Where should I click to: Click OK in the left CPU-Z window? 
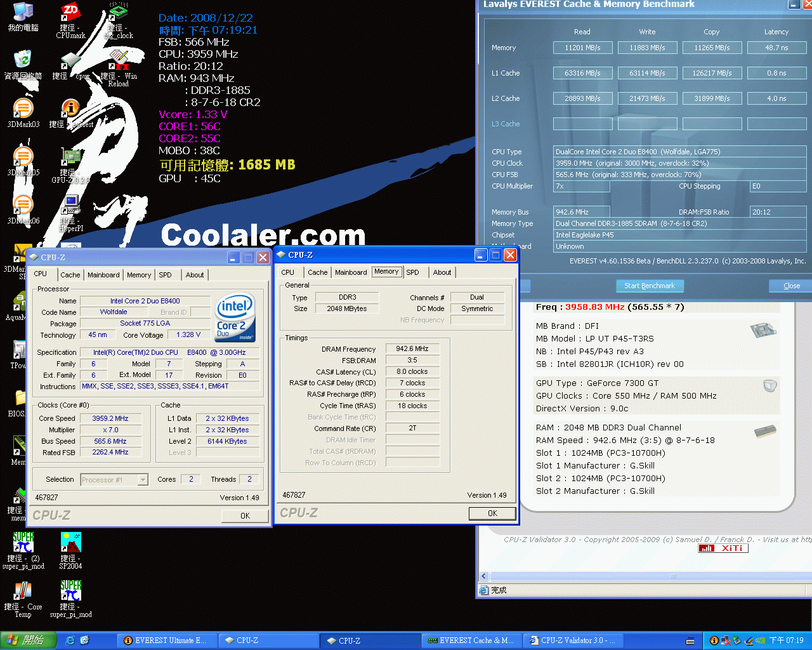point(245,515)
